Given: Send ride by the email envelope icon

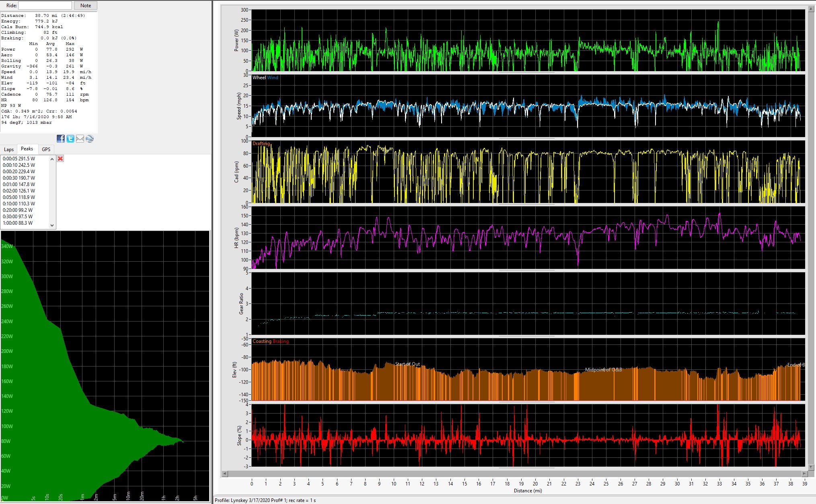Looking at the screenshot, I should click(80, 139).
